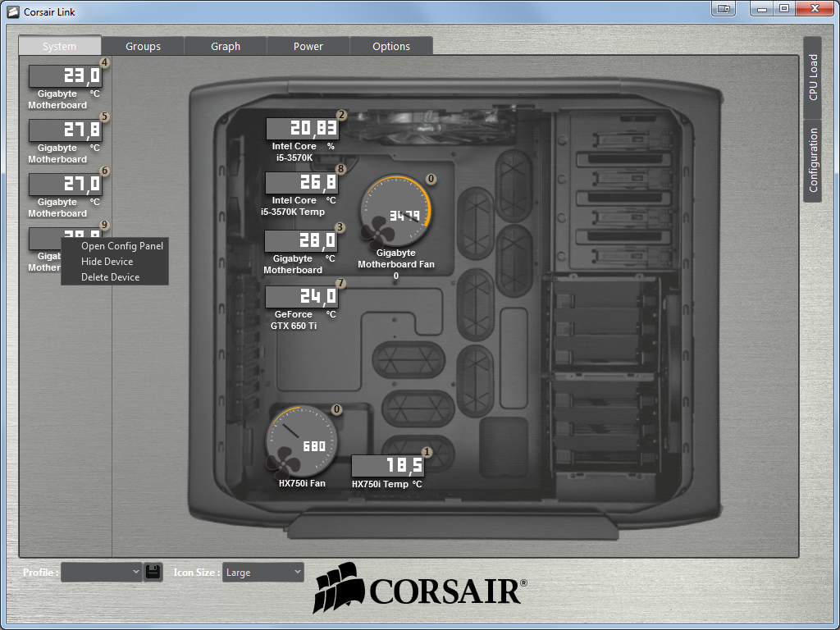Expand the Configuration side panel
The width and height of the screenshot is (840, 630).
point(813,161)
